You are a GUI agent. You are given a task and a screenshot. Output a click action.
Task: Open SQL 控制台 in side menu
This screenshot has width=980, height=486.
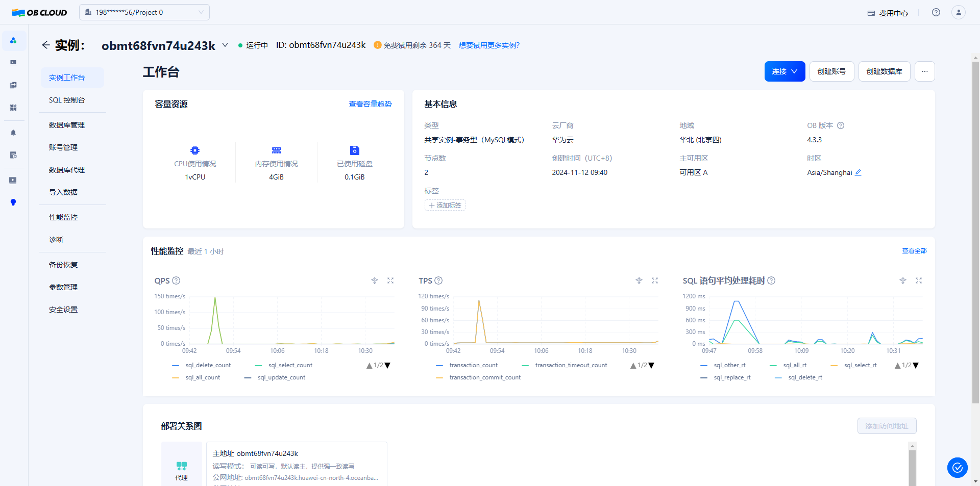[67, 100]
